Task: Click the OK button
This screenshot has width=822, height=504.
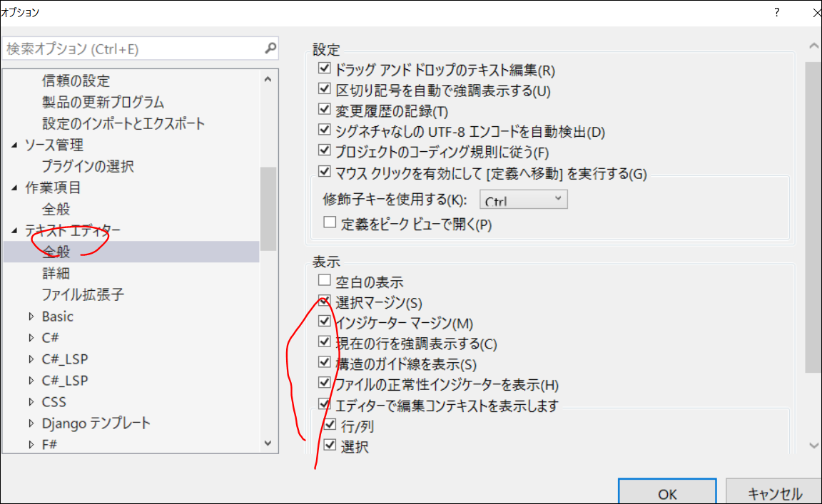Action: (x=667, y=493)
